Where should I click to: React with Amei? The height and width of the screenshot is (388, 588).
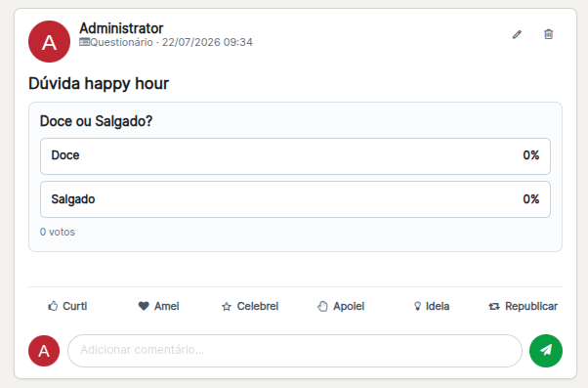[158, 306]
